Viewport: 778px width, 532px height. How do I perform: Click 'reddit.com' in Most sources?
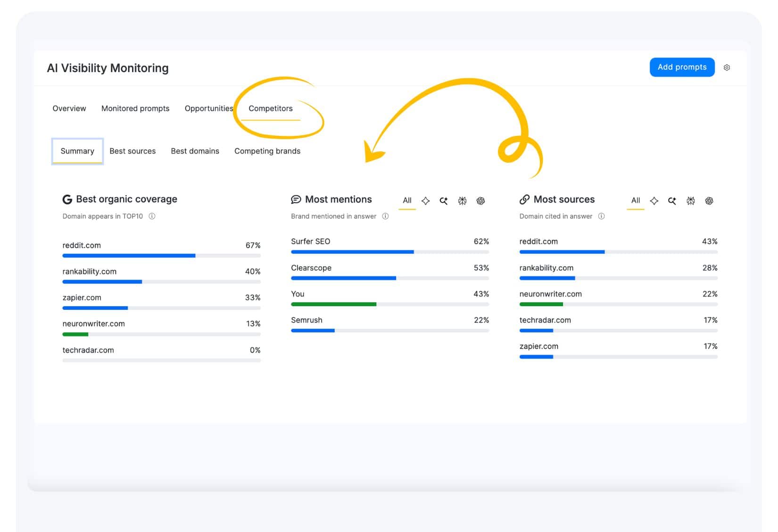(x=538, y=241)
